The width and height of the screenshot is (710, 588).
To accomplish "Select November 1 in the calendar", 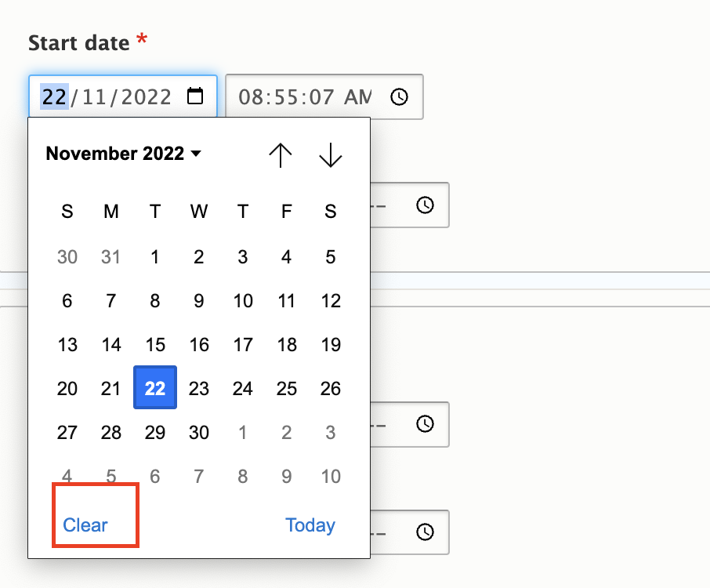I will tap(155, 256).
